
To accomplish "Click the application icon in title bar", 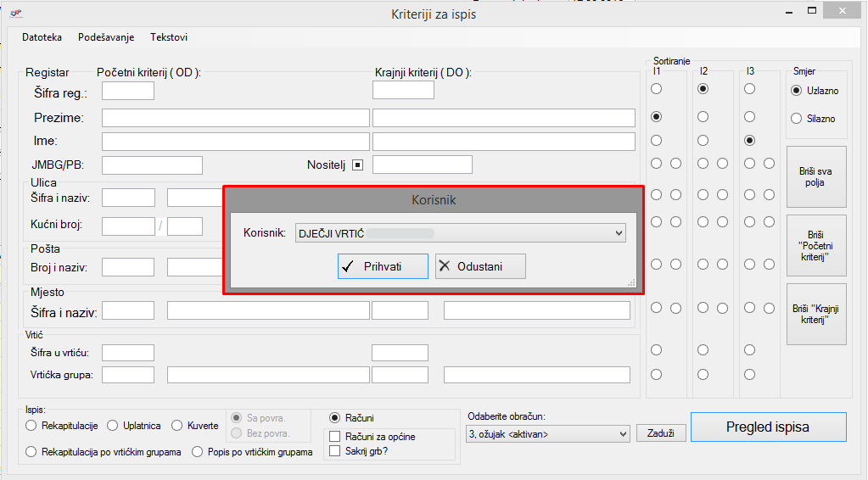I will (16, 14).
